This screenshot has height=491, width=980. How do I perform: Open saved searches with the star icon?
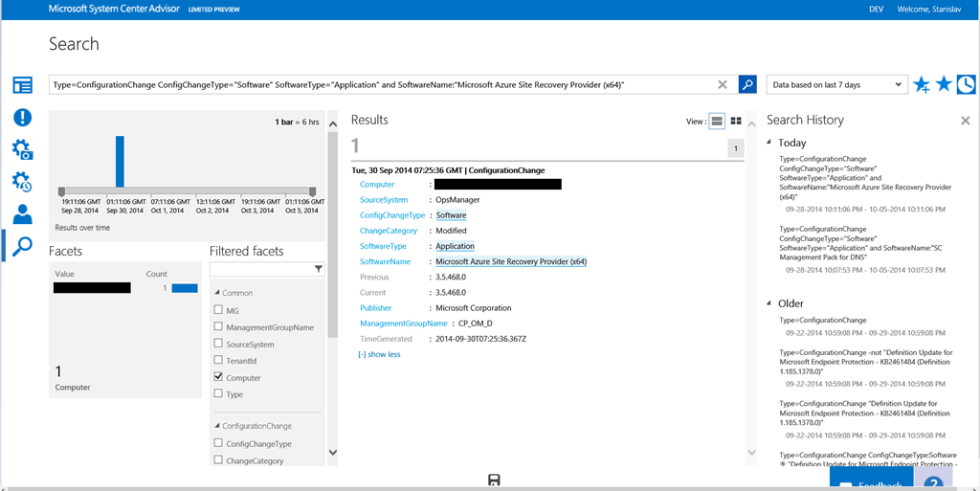[x=944, y=84]
